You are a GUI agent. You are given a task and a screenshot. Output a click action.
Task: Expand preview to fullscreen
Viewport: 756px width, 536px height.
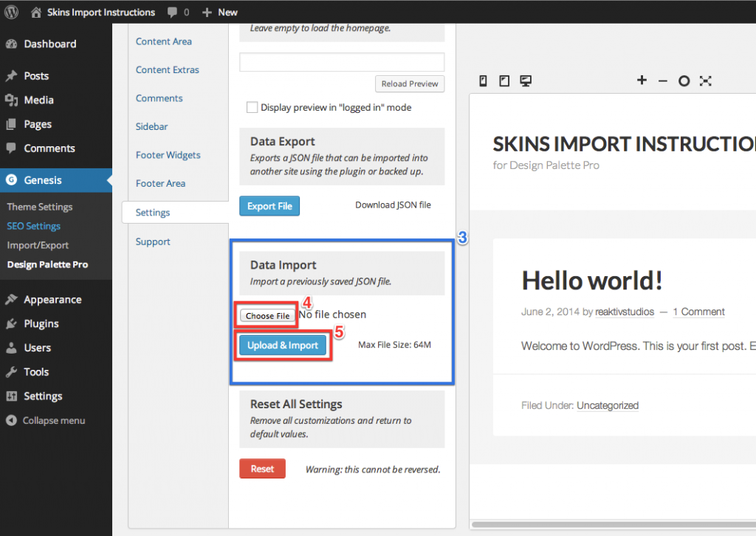(x=705, y=81)
